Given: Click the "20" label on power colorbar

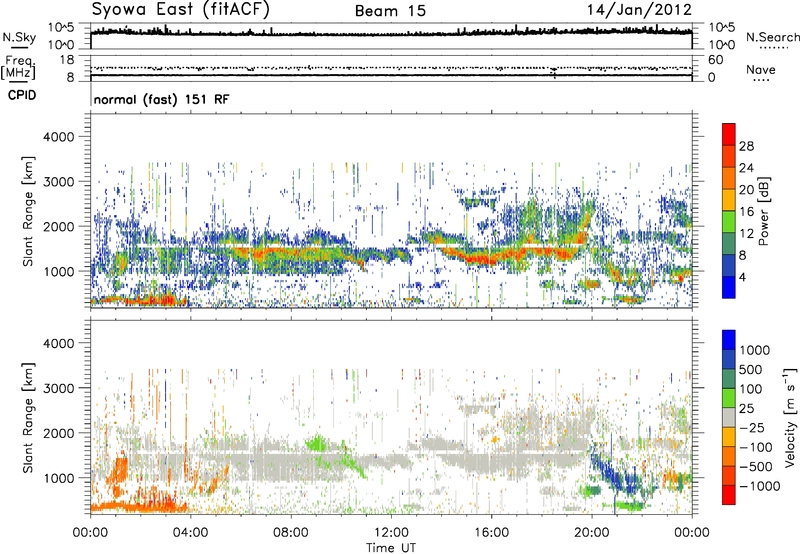Looking at the screenshot, I should coord(746,190).
